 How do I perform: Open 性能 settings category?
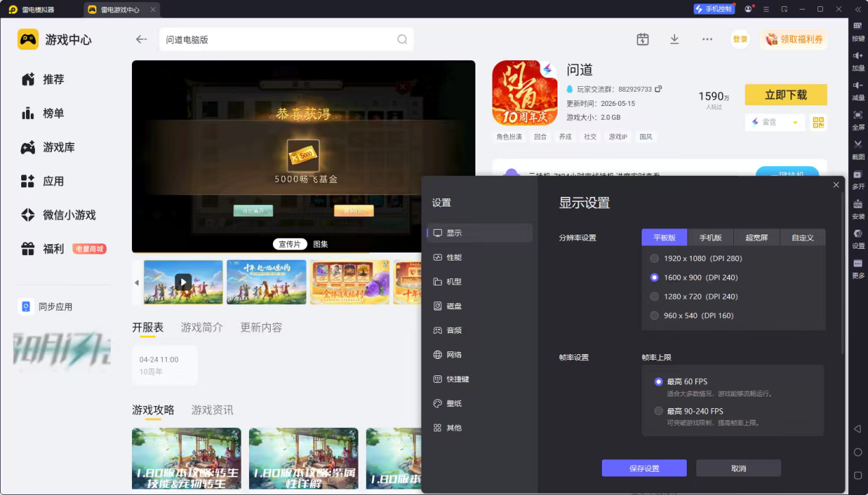(479, 257)
